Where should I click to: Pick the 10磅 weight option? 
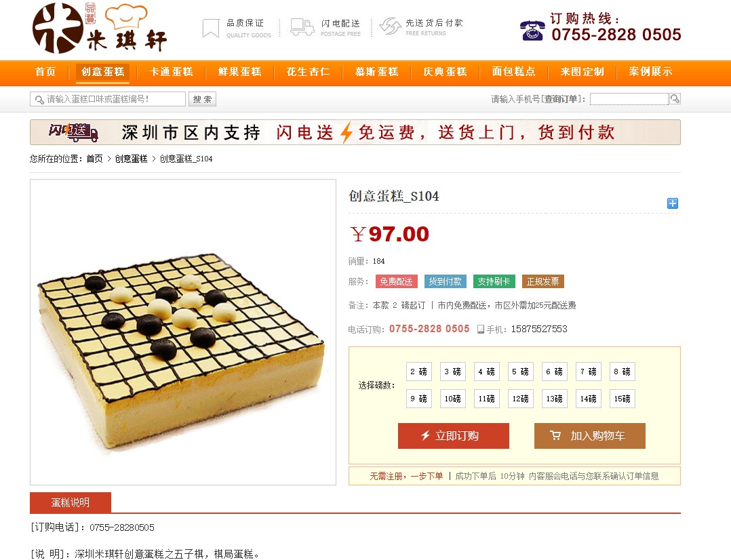click(453, 399)
